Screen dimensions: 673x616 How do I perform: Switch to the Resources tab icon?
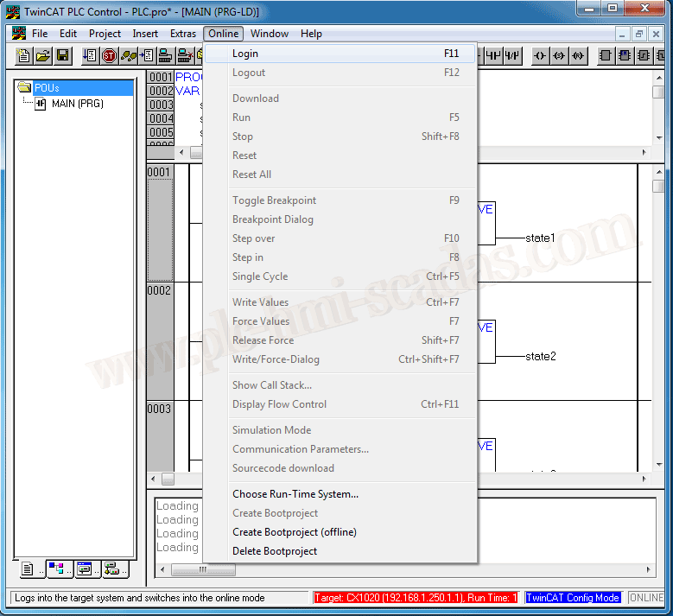[112, 568]
